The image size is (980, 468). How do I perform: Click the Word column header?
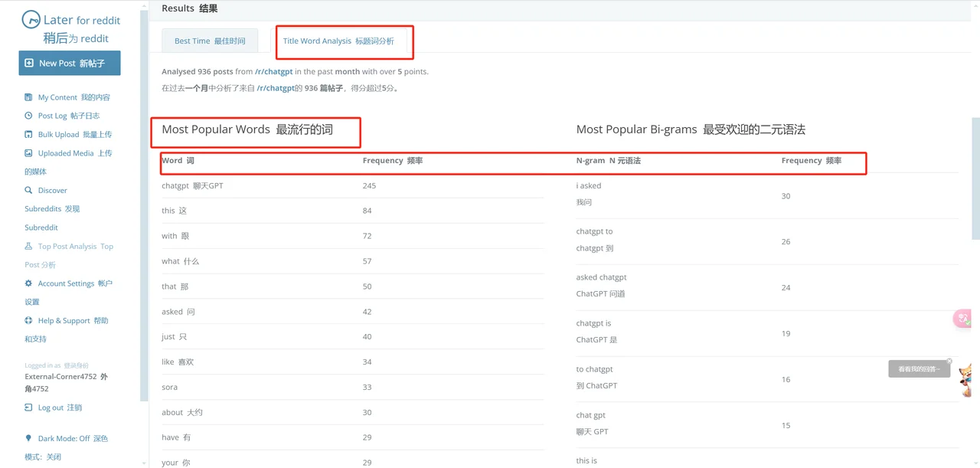click(x=178, y=161)
